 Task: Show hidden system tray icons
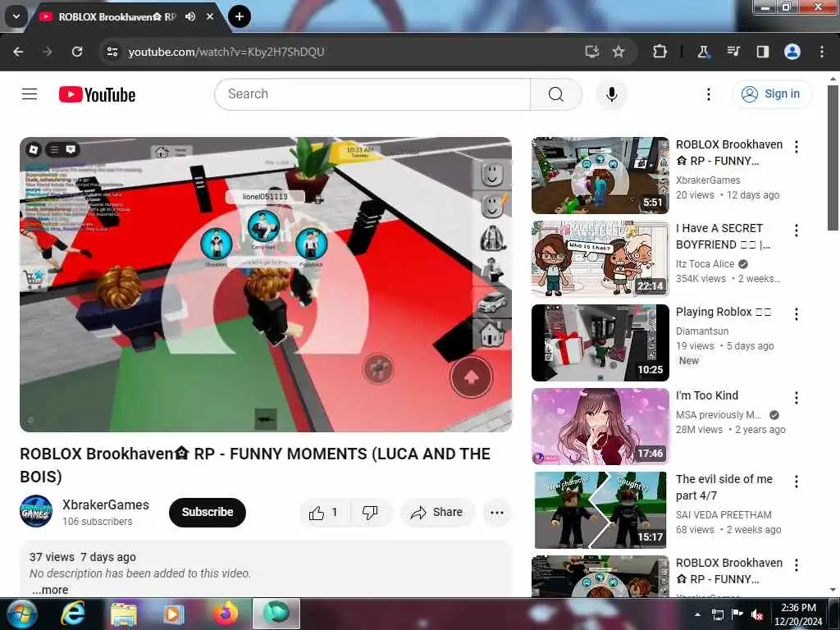point(697,614)
